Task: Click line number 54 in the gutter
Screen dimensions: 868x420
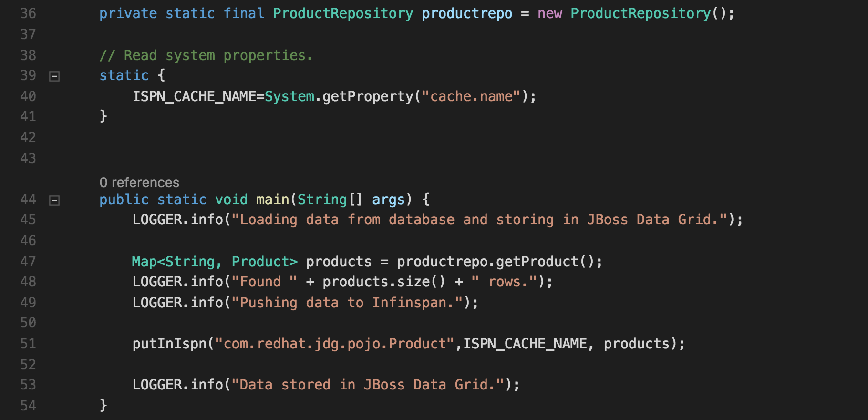Action: tap(28, 406)
